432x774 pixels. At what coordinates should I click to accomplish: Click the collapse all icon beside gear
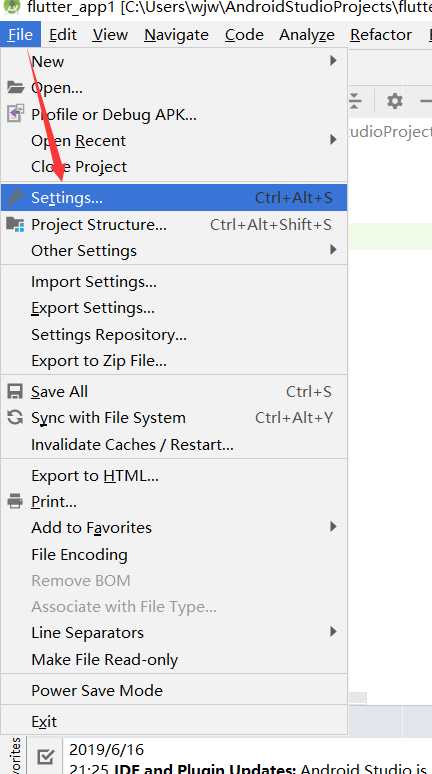click(x=355, y=101)
